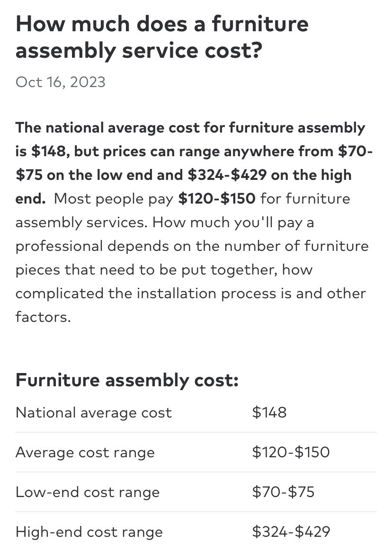The width and height of the screenshot is (392, 560).
Task: Click the $148 value in the table
Action: [x=269, y=412]
